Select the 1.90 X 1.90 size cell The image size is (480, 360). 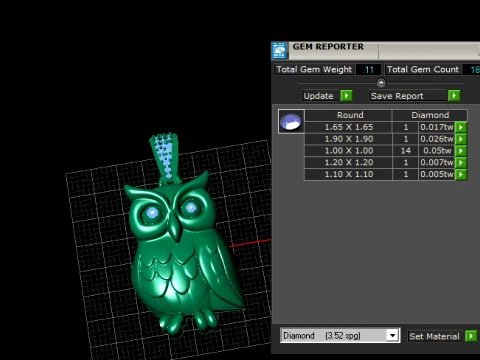pos(348,139)
